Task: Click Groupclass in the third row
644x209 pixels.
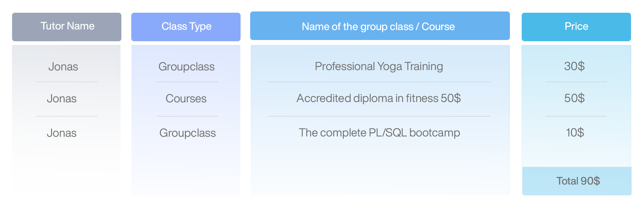Action: (x=188, y=133)
